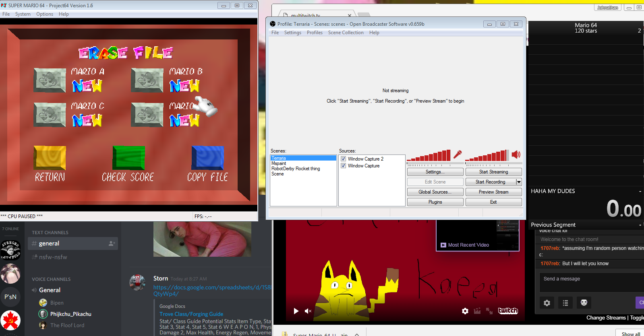The image size is (644, 336).
Task: Click Storn's avatar in Discord chat
Action: [137, 282]
